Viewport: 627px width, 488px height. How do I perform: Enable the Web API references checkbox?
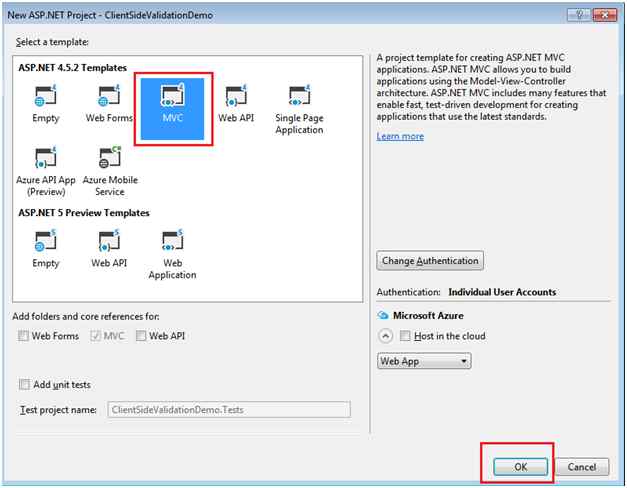coord(141,336)
